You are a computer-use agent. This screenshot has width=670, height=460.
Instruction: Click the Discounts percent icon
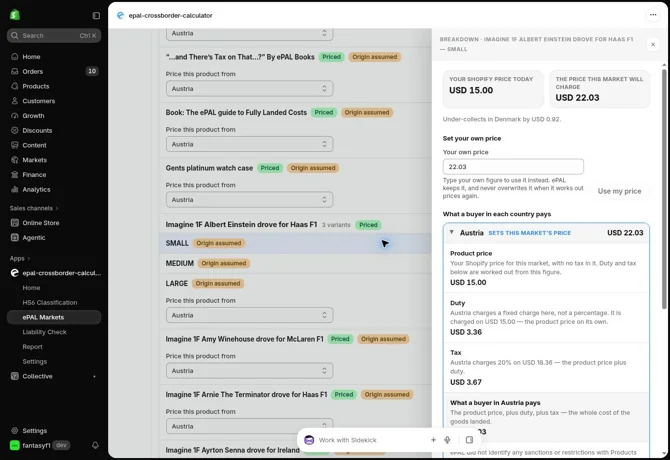click(15, 130)
